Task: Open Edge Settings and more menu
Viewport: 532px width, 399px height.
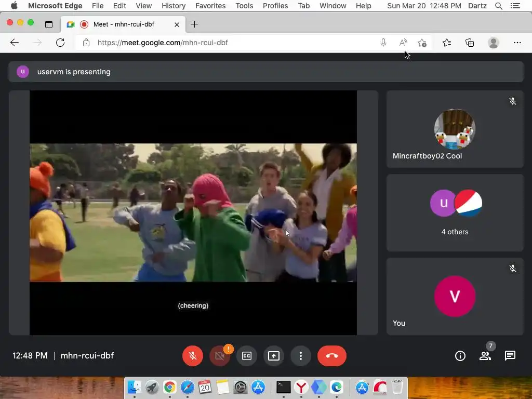Action: click(517, 43)
